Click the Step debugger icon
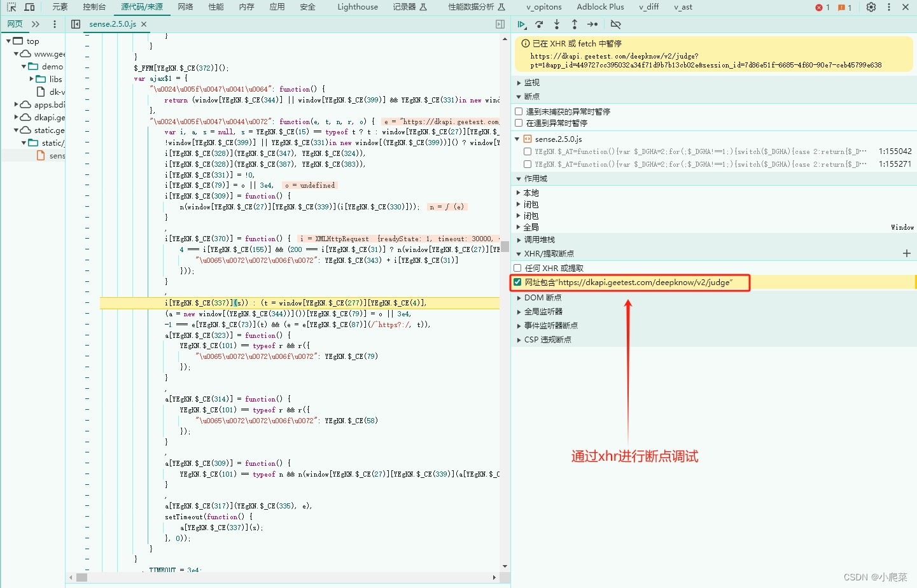 pos(592,24)
